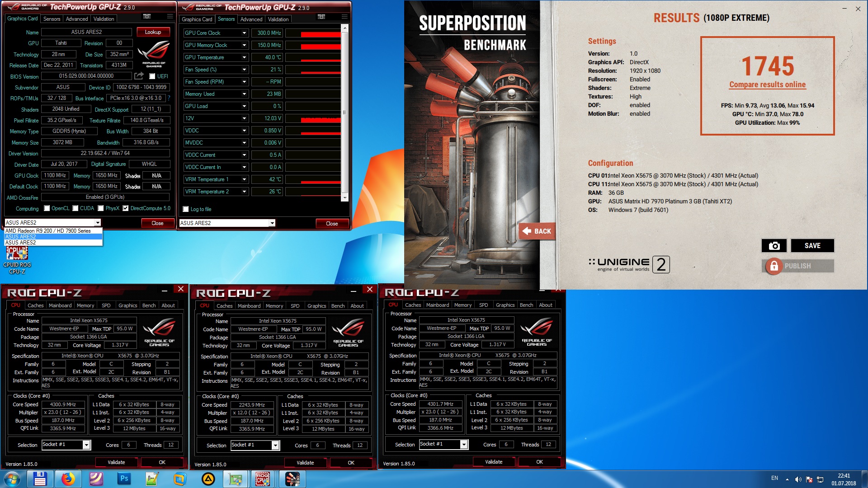Click the question mark beside Bus Interface
The height and width of the screenshot is (488, 868).
pyautogui.click(x=169, y=98)
